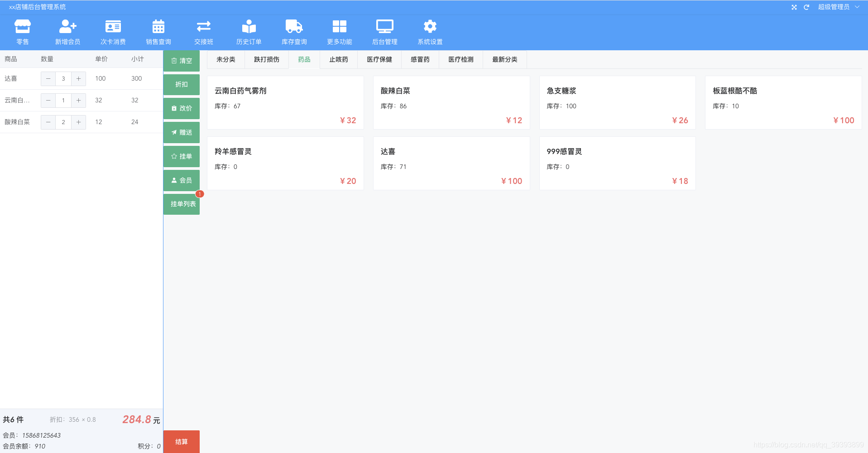Screen dimensions: 868x453
Task: Click the 会员 member button
Action: 182,180
